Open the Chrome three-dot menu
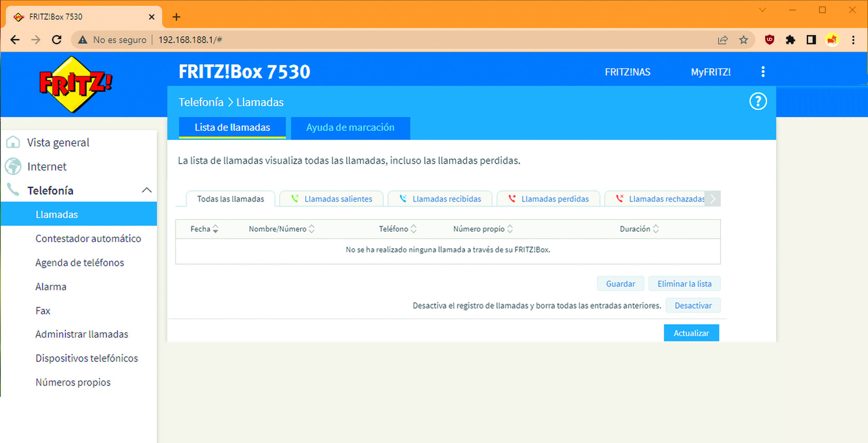868x443 pixels. point(853,40)
